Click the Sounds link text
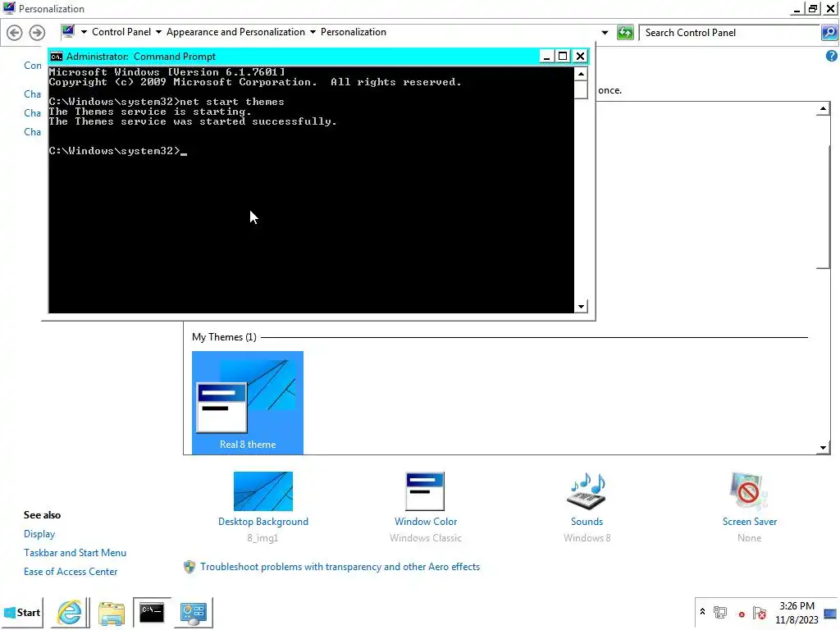840x630 pixels. coord(587,522)
